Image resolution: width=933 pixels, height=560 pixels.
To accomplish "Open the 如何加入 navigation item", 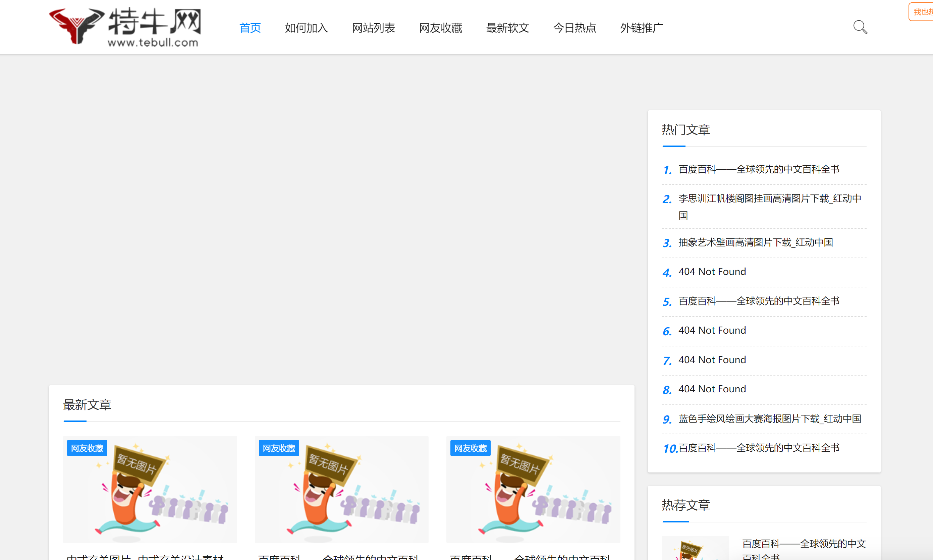I will (x=306, y=28).
